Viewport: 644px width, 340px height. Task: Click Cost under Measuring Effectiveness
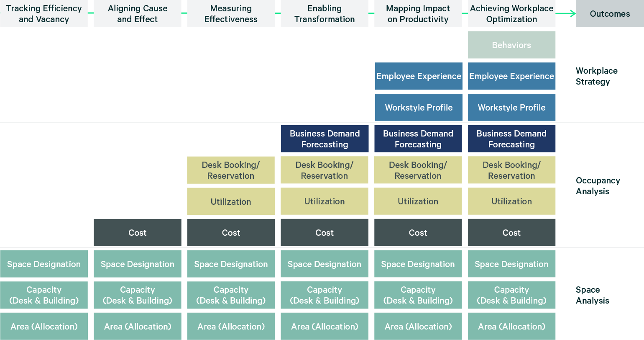click(231, 232)
